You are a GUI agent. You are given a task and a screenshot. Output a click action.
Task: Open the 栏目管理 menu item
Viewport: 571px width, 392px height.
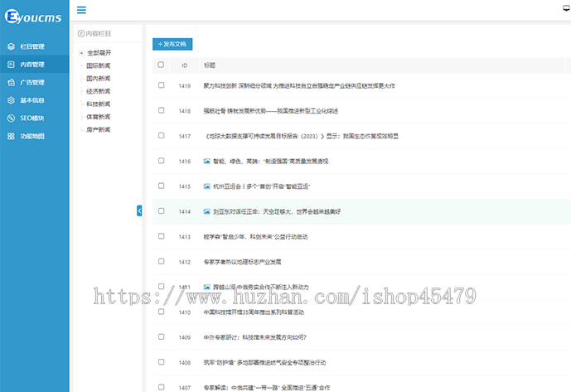tap(35, 46)
